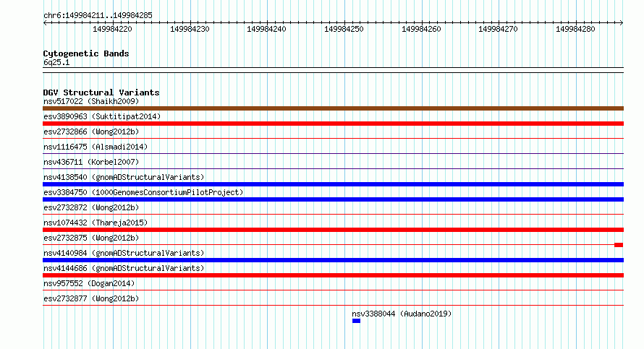Image resolution: width=644 pixels, height=349 pixels.
Task: Select the DGV Structural Variants track title
Action: 101,92
